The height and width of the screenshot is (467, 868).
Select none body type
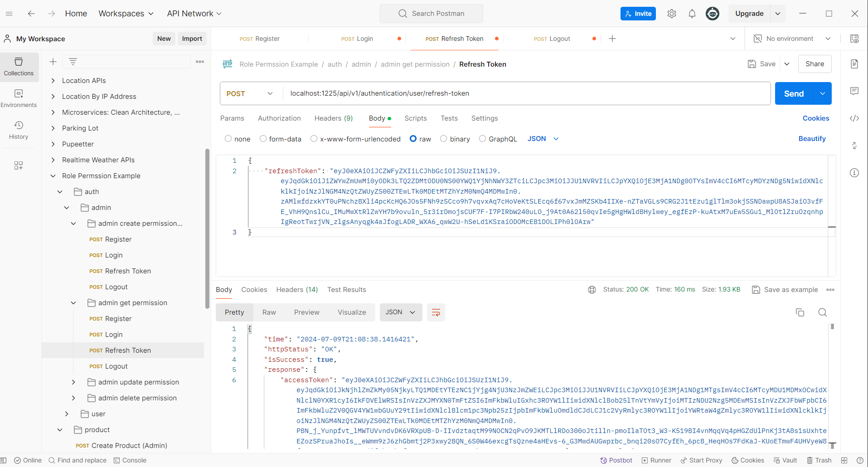(228, 139)
